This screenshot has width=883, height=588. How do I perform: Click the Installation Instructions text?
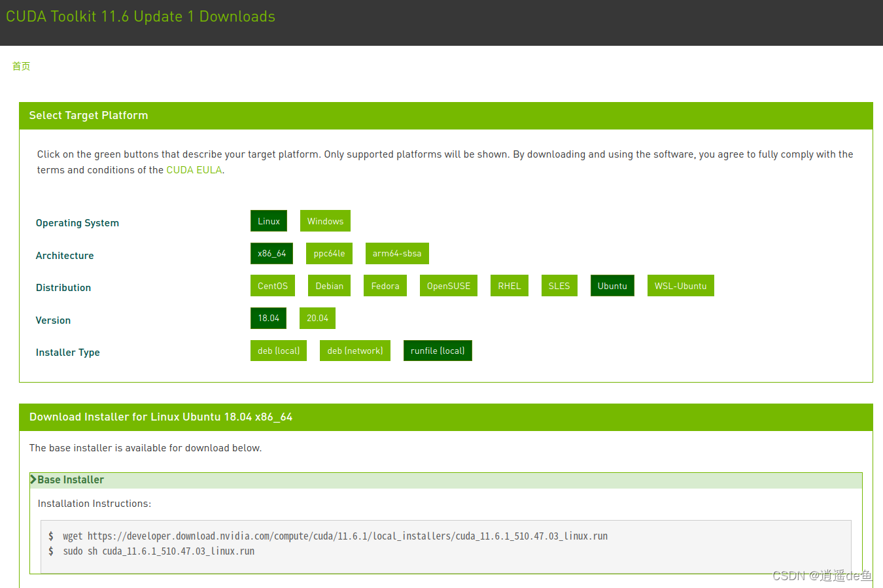pos(94,504)
